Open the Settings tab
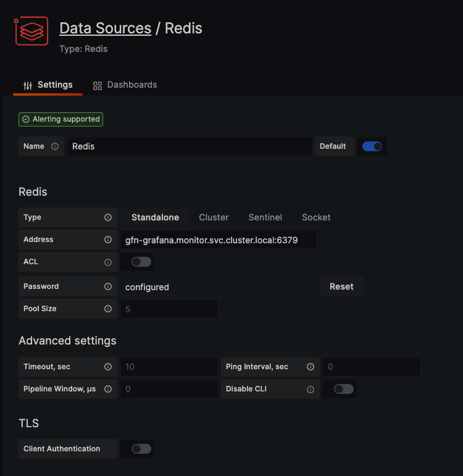This screenshot has width=463, height=476. click(48, 85)
